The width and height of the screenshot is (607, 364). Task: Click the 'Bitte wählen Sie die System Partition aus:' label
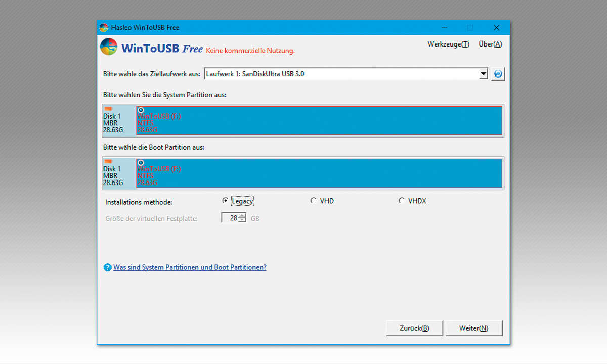coord(164,95)
